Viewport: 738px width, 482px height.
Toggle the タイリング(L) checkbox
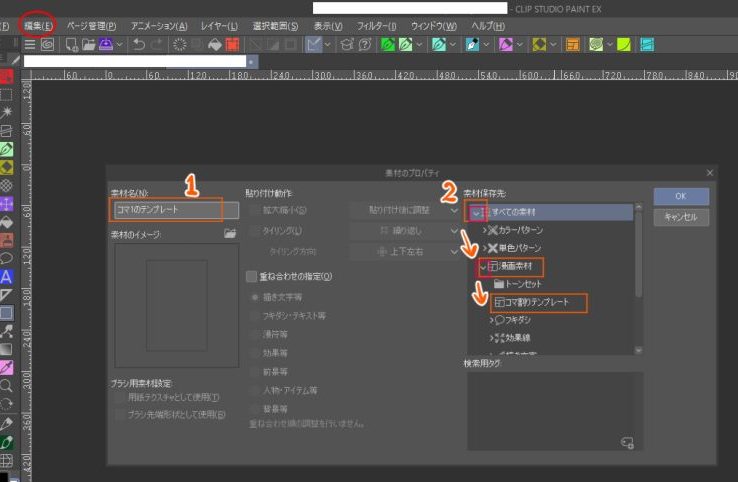[255, 231]
